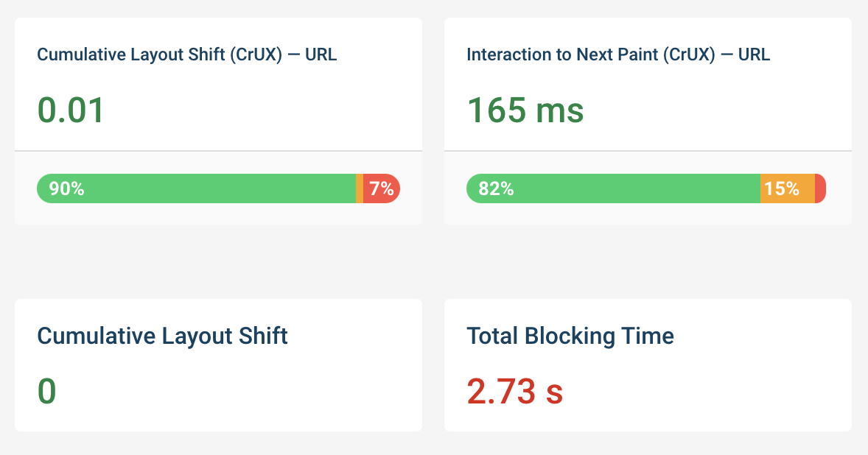
Task: Click the lab Cumulative Layout Shift title
Action: coord(162,336)
